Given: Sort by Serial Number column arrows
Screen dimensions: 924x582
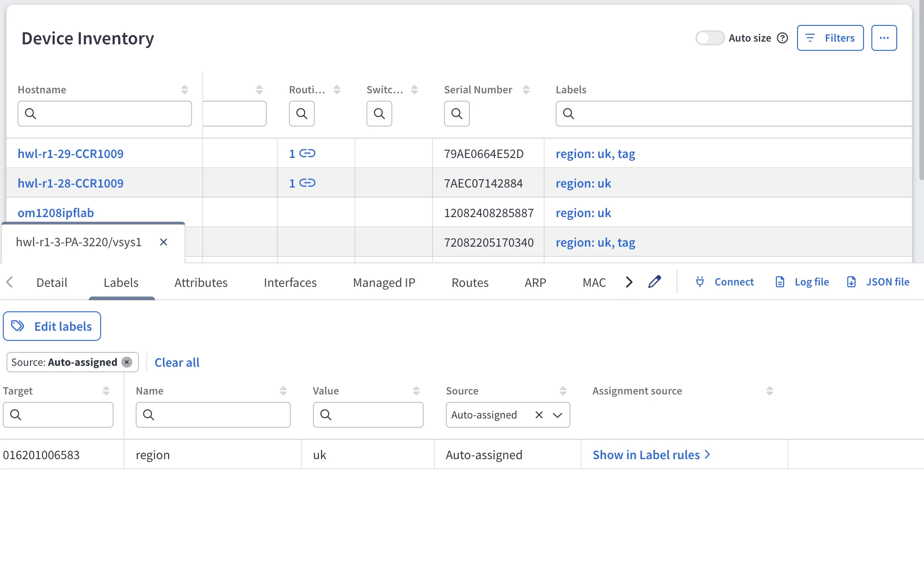Looking at the screenshot, I should coord(526,90).
